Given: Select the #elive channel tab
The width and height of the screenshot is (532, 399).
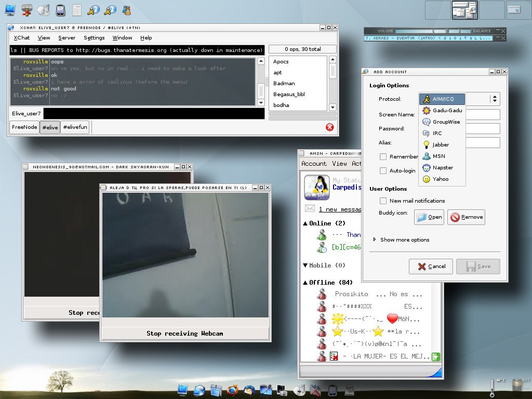Looking at the screenshot, I should [50, 127].
